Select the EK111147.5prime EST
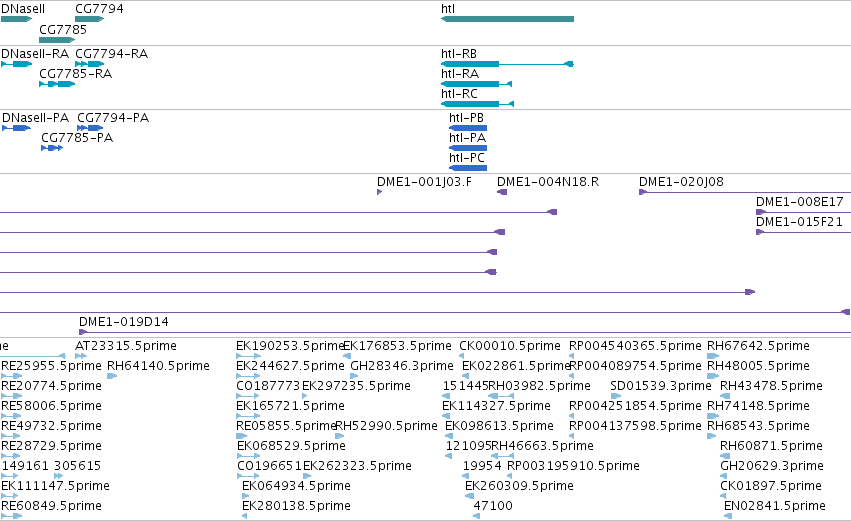Screen dimensions: 851x521 [x=10, y=496]
